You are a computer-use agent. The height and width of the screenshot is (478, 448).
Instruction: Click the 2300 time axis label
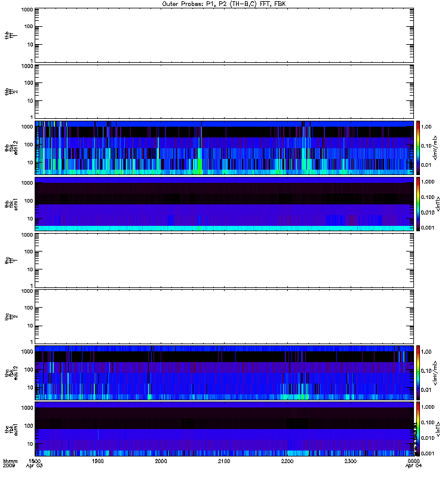(x=351, y=461)
